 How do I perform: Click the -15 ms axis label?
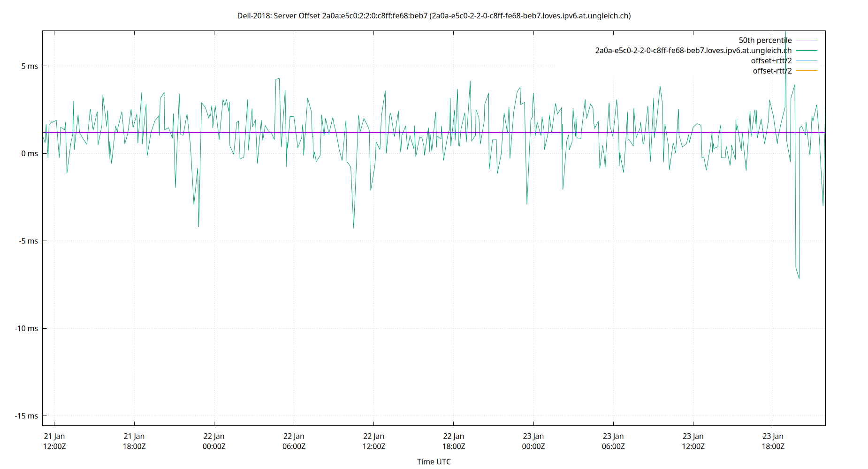tap(26, 416)
